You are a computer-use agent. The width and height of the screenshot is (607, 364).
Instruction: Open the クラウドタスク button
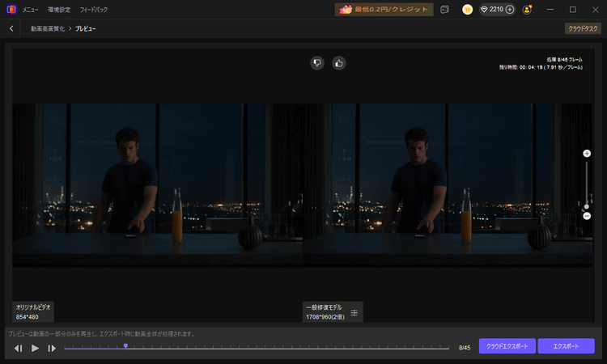click(583, 28)
